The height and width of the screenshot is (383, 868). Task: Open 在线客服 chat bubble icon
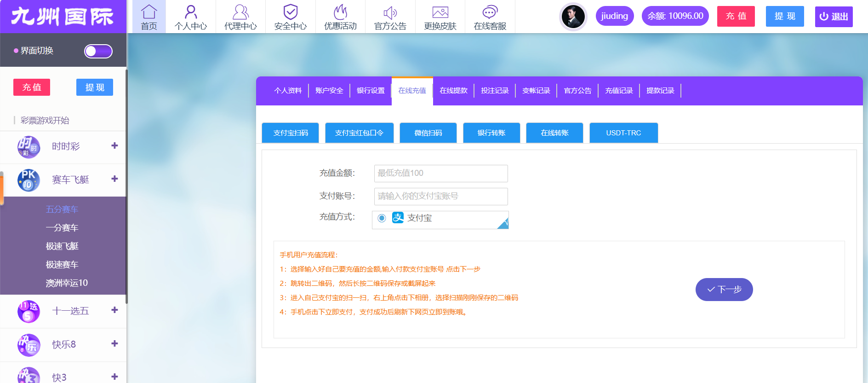click(490, 12)
